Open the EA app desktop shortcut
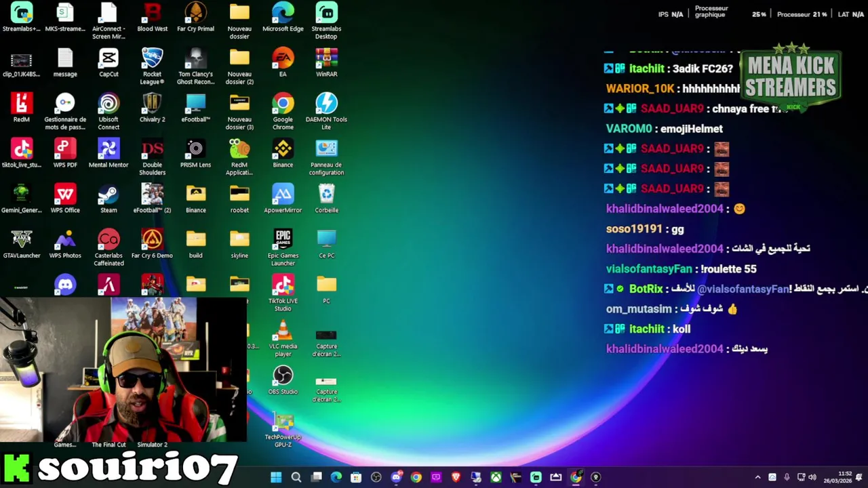The height and width of the screenshot is (488, 868). [283, 63]
